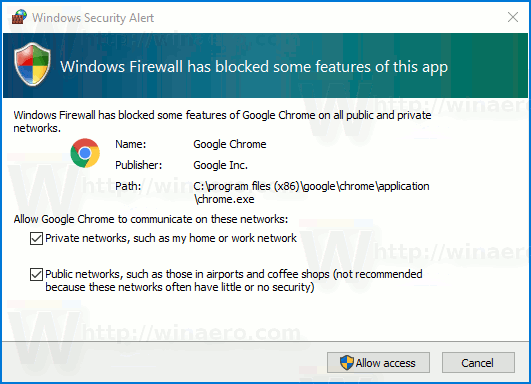
Task: Click the Publisher: field label
Action: click(x=139, y=165)
